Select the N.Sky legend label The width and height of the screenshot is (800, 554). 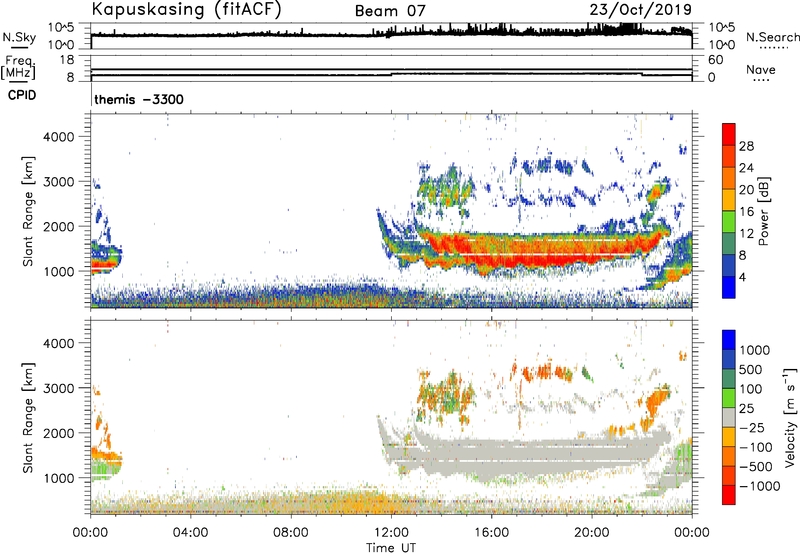click(19, 37)
